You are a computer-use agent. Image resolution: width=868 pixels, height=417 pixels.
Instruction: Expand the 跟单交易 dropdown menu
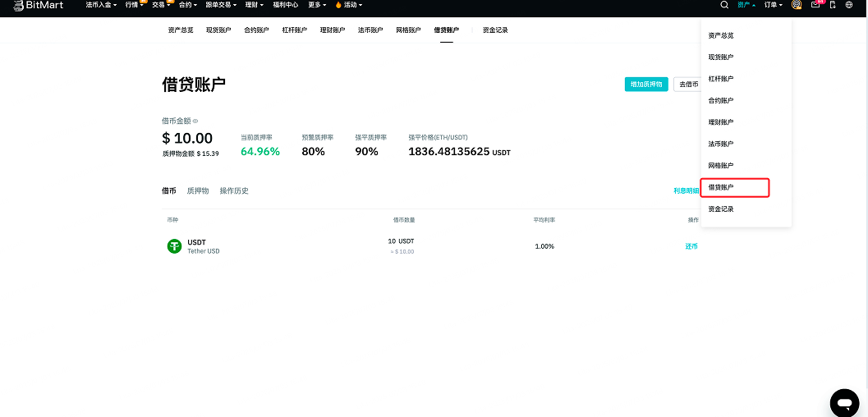[x=219, y=5]
